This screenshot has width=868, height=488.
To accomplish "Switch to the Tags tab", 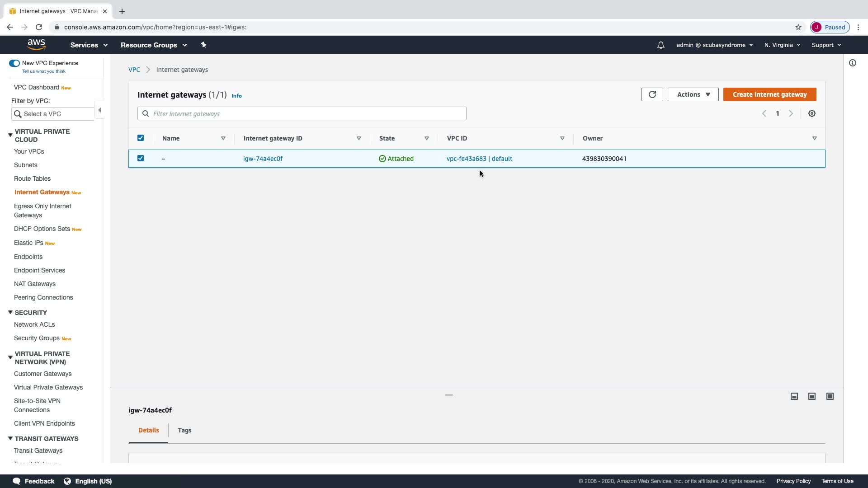I will point(184,430).
